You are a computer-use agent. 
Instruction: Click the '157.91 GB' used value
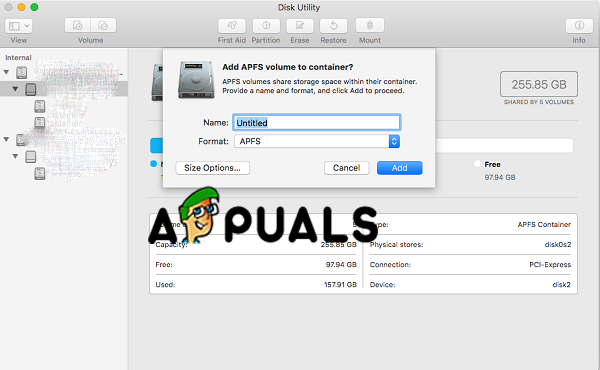(340, 284)
